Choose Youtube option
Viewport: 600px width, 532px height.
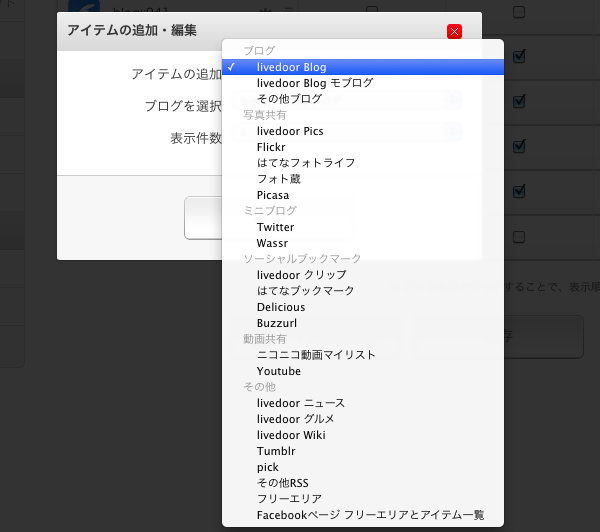point(363,371)
